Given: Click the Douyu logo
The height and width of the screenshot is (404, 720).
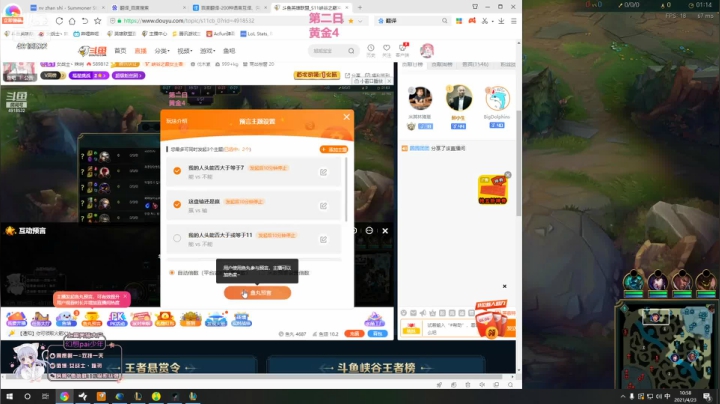Looking at the screenshot, I should (92, 50).
